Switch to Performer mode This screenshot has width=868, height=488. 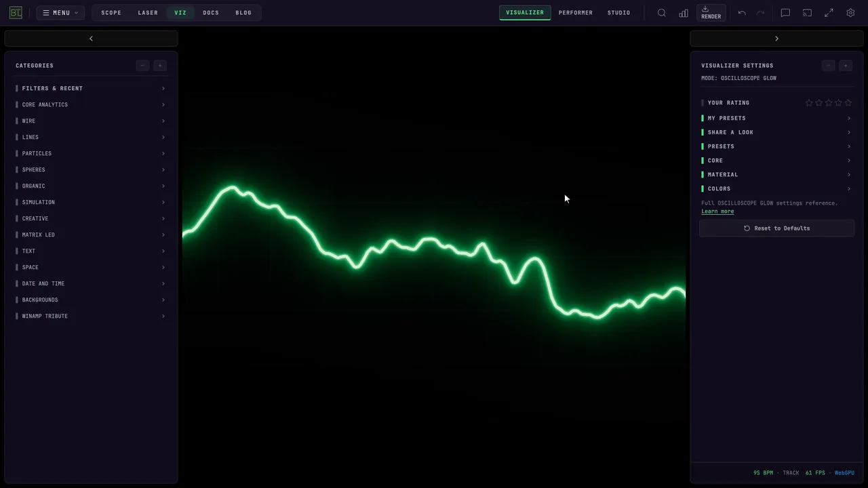tap(576, 13)
